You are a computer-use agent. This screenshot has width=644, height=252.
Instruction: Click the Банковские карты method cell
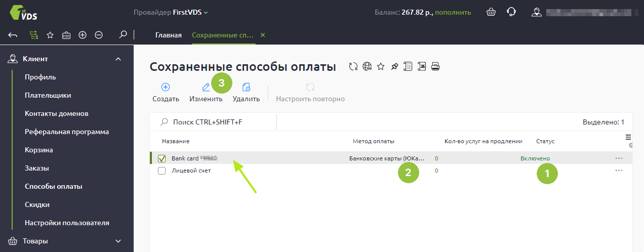click(387, 158)
